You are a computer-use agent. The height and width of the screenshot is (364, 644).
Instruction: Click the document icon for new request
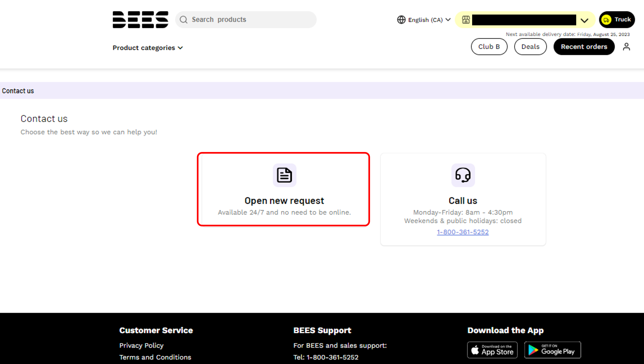click(284, 175)
